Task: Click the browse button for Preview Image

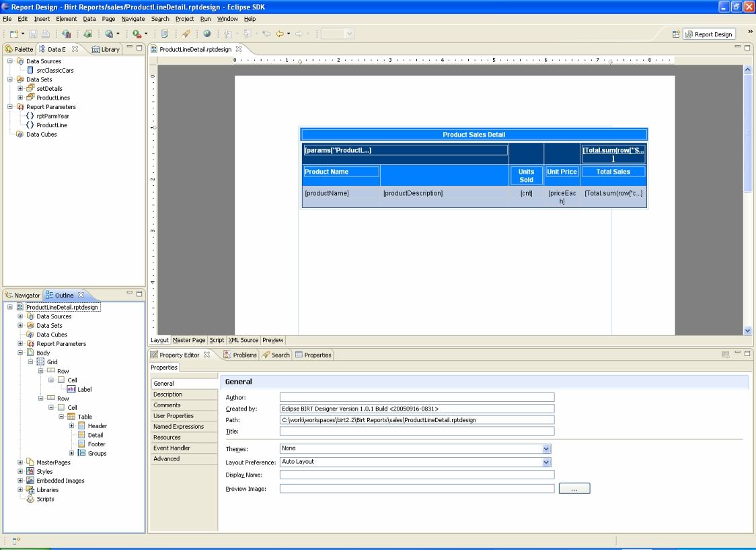Action: [574, 489]
